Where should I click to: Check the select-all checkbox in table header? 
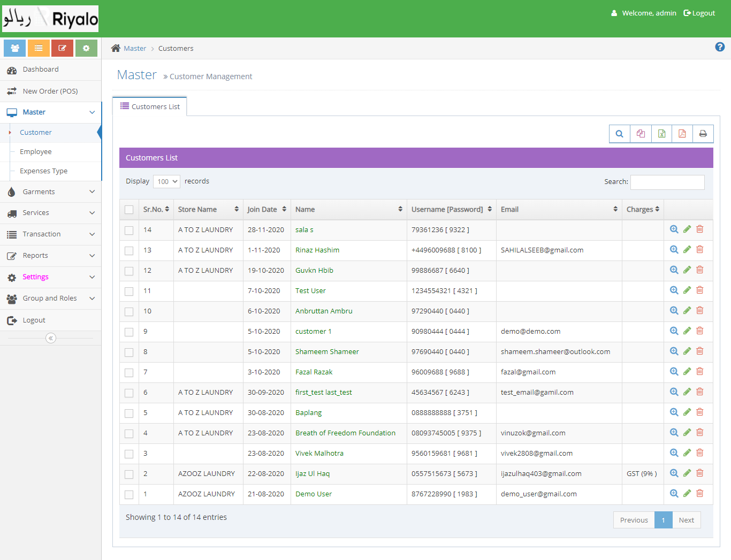coord(129,210)
